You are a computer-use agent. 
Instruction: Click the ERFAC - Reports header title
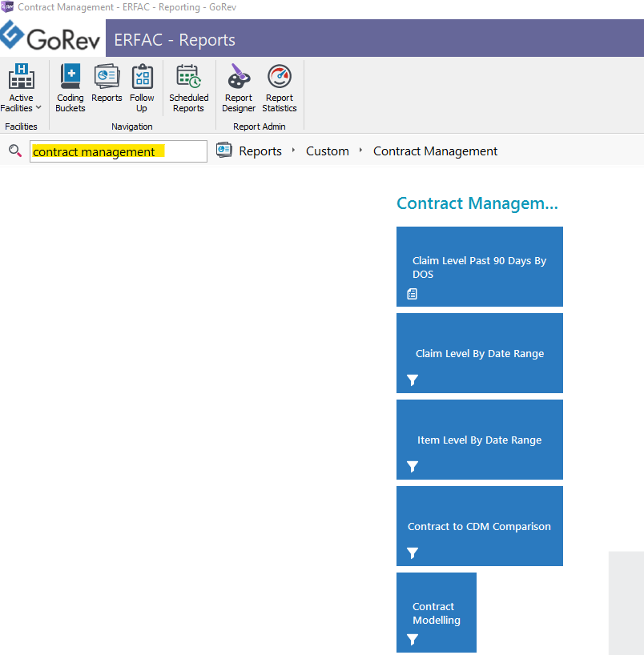click(175, 40)
